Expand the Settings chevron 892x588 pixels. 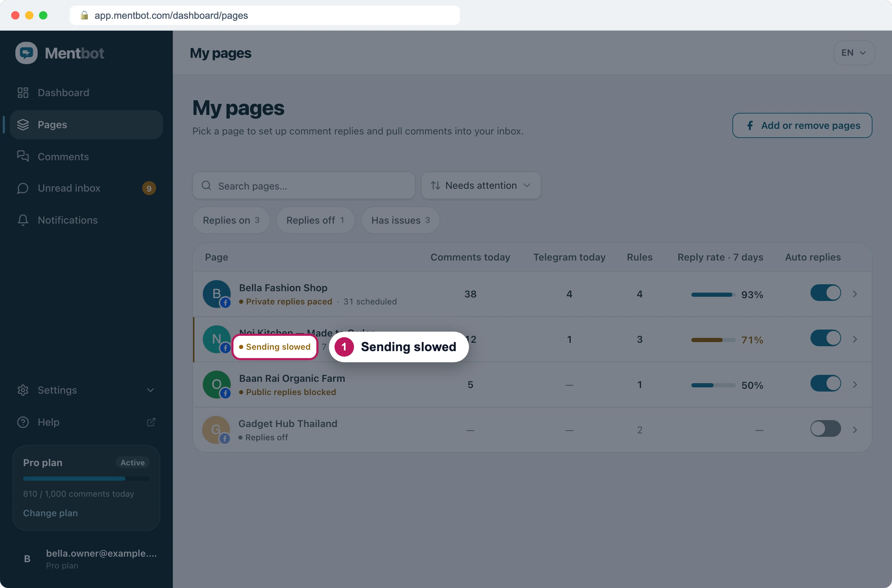(151, 390)
